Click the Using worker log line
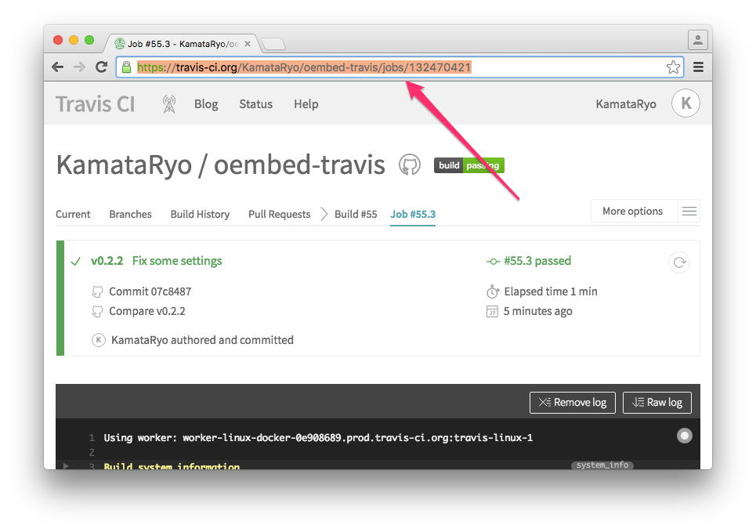The height and width of the screenshot is (532, 756). coord(318,437)
